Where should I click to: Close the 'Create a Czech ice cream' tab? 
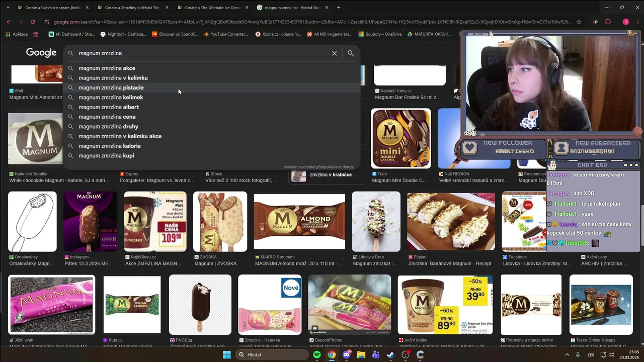[87, 8]
